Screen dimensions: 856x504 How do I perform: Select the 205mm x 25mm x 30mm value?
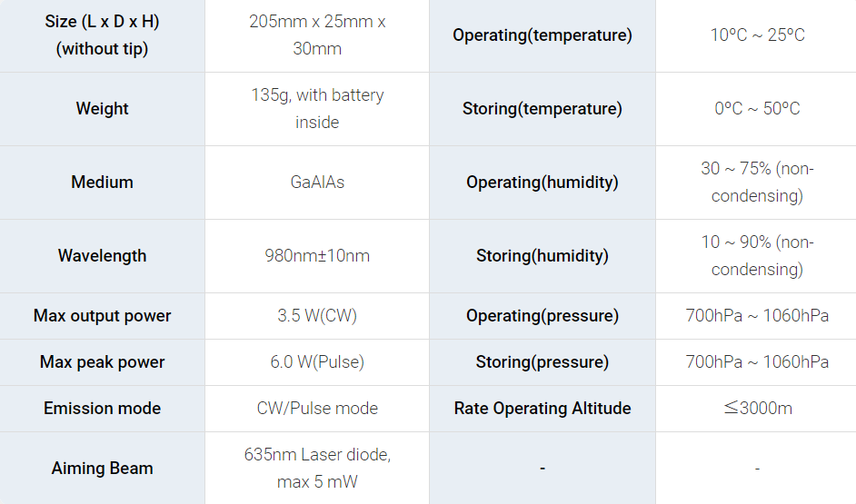pyautogui.click(x=317, y=35)
